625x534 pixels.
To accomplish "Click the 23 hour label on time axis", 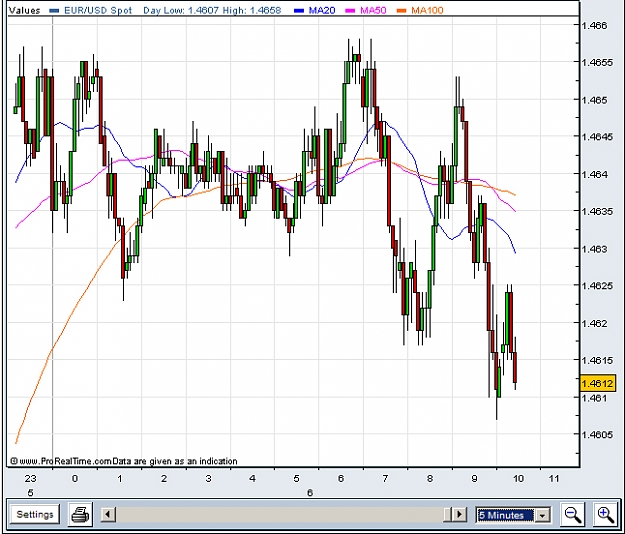I will pyautogui.click(x=30, y=478).
